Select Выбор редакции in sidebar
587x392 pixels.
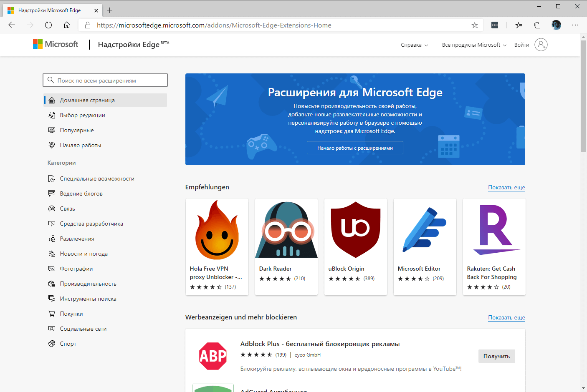pyautogui.click(x=82, y=115)
